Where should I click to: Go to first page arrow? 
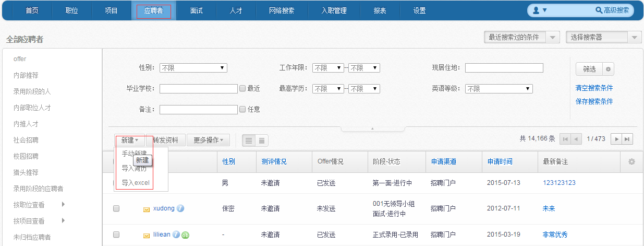pyautogui.click(x=565, y=139)
